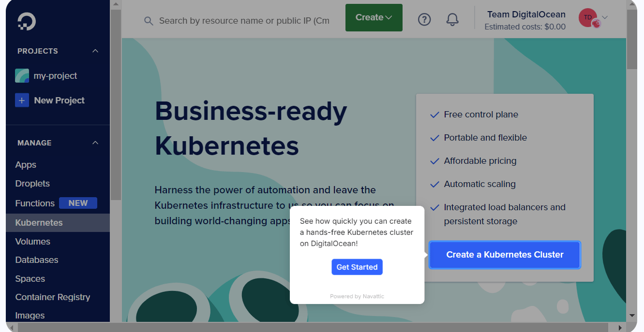Click the DigitalOcean logo icon
The image size is (644, 332).
(x=27, y=21)
